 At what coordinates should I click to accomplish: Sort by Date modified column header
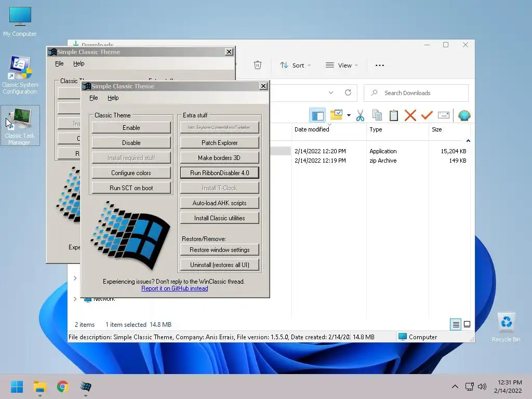tap(328, 129)
